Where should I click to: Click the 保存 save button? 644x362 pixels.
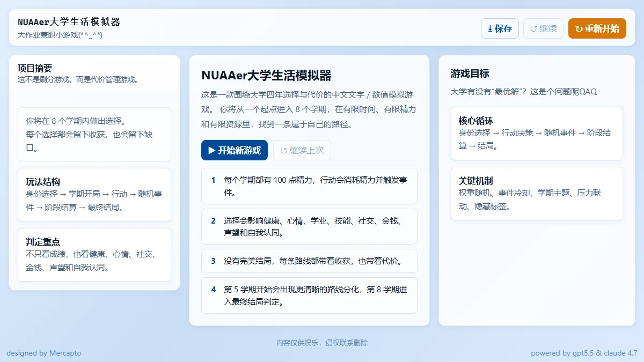500,28
